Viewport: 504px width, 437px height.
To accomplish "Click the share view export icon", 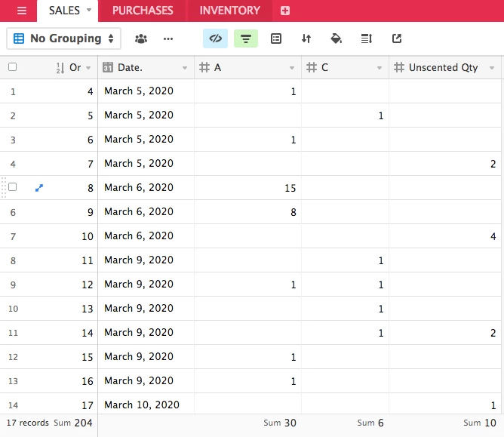I will tap(397, 38).
